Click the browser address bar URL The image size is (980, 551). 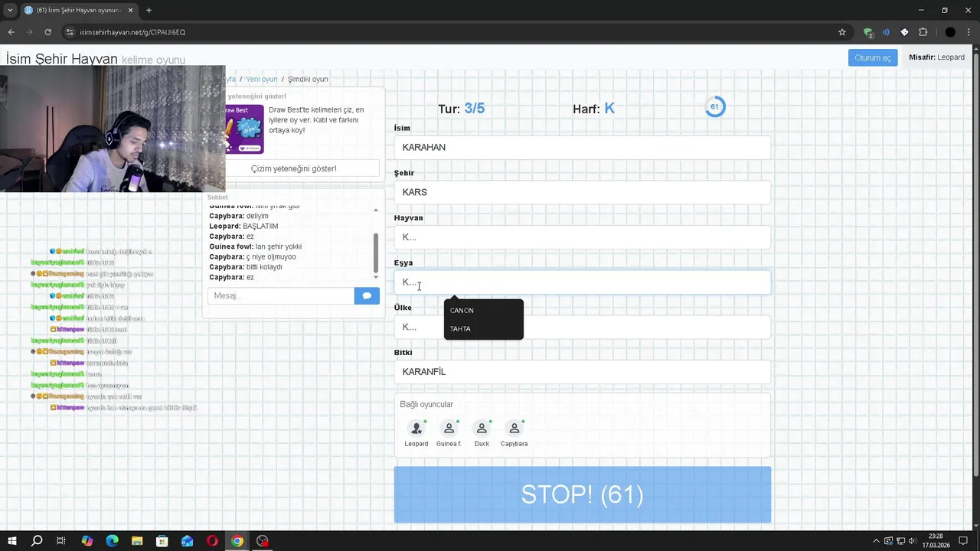[x=132, y=32]
